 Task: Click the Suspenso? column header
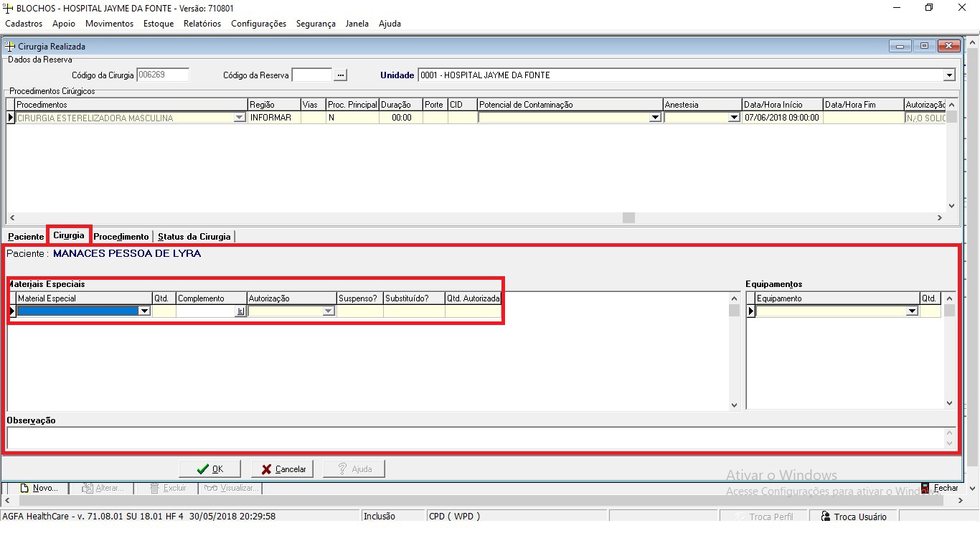[360, 298]
